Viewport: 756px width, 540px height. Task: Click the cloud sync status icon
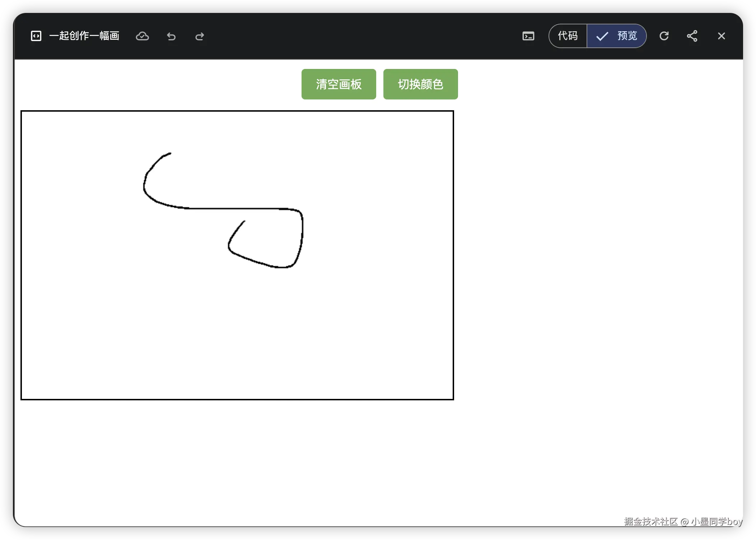(x=142, y=36)
